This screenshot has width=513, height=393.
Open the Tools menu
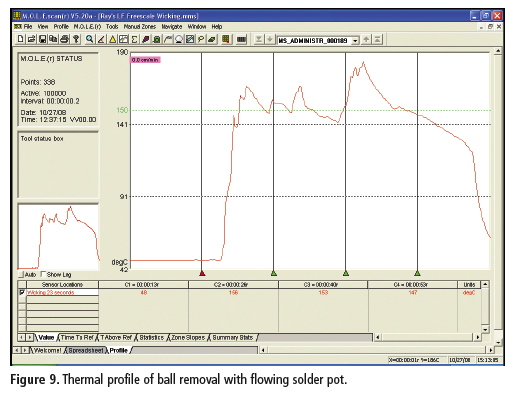tap(112, 26)
